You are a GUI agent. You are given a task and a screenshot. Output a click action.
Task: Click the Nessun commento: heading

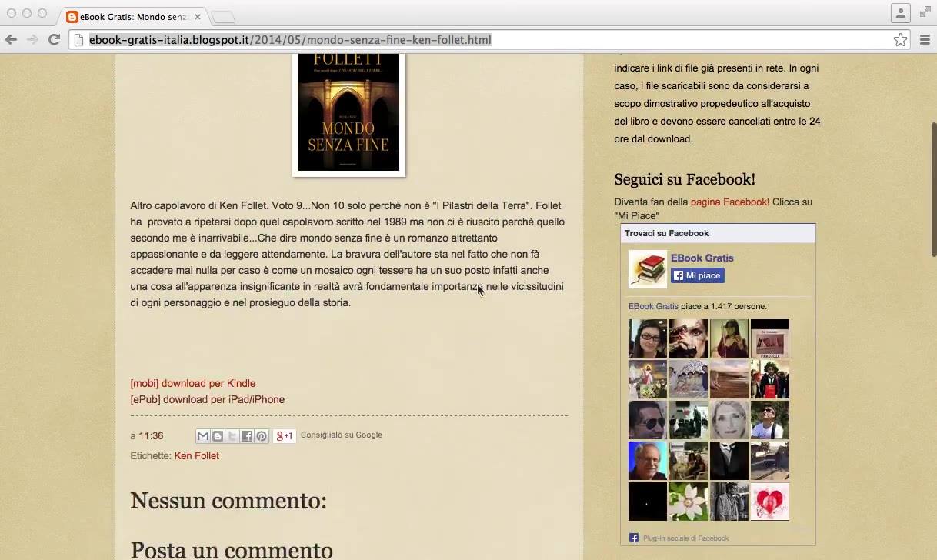coord(228,501)
